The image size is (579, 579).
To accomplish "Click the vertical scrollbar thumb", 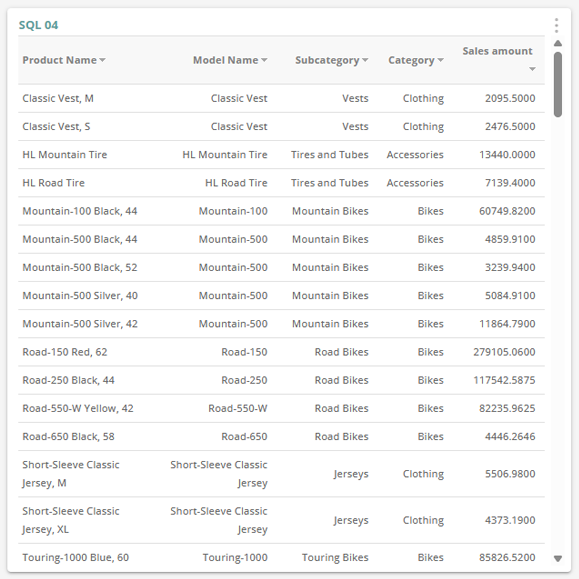I will 558,85.
